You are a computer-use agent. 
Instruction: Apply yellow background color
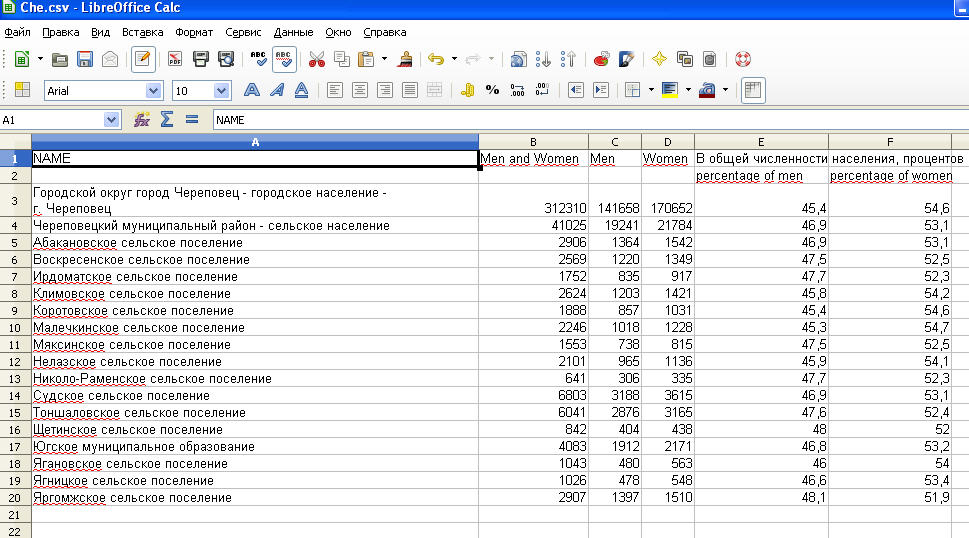coord(670,90)
